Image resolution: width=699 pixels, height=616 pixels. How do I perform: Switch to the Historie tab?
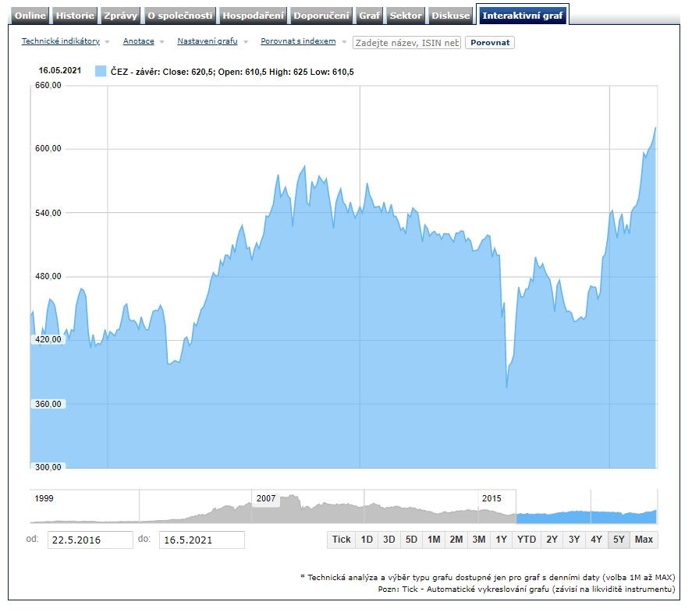point(76,16)
